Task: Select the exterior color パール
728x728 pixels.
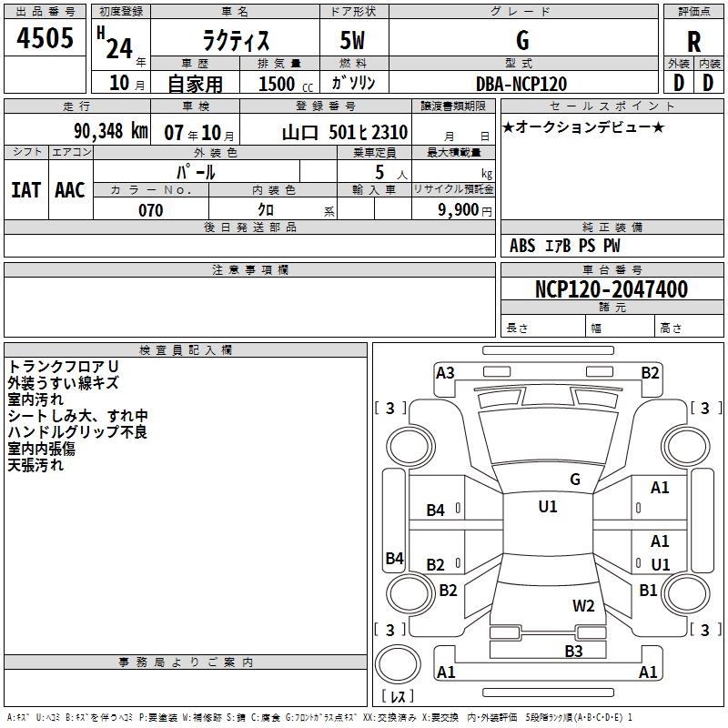Action: tap(196, 172)
